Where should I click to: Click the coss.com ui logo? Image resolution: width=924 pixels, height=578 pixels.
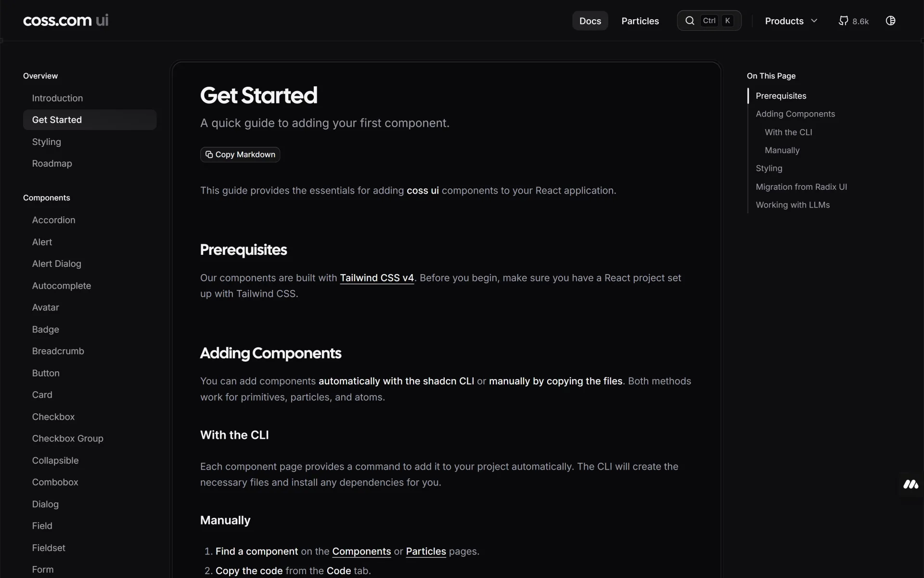point(66,21)
